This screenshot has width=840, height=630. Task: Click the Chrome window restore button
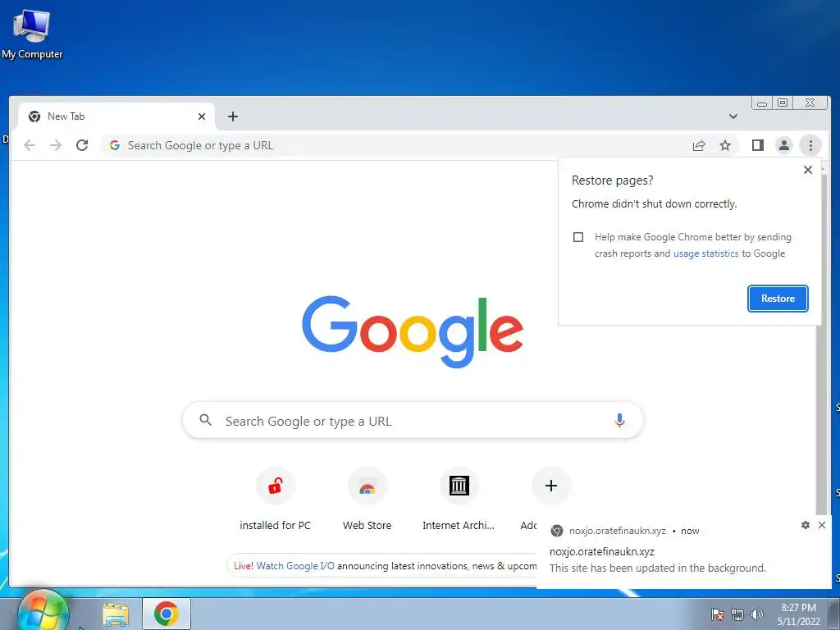(x=782, y=103)
